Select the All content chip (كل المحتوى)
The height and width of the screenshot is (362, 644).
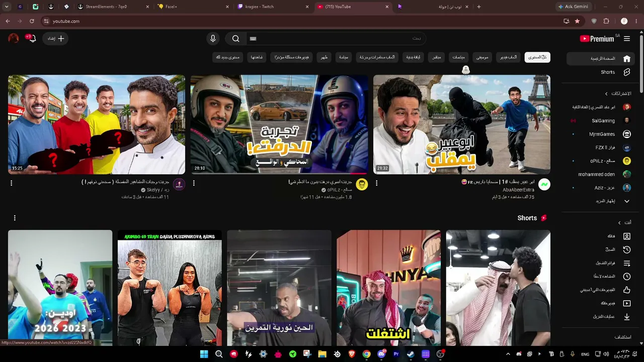pyautogui.click(x=537, y=57)
